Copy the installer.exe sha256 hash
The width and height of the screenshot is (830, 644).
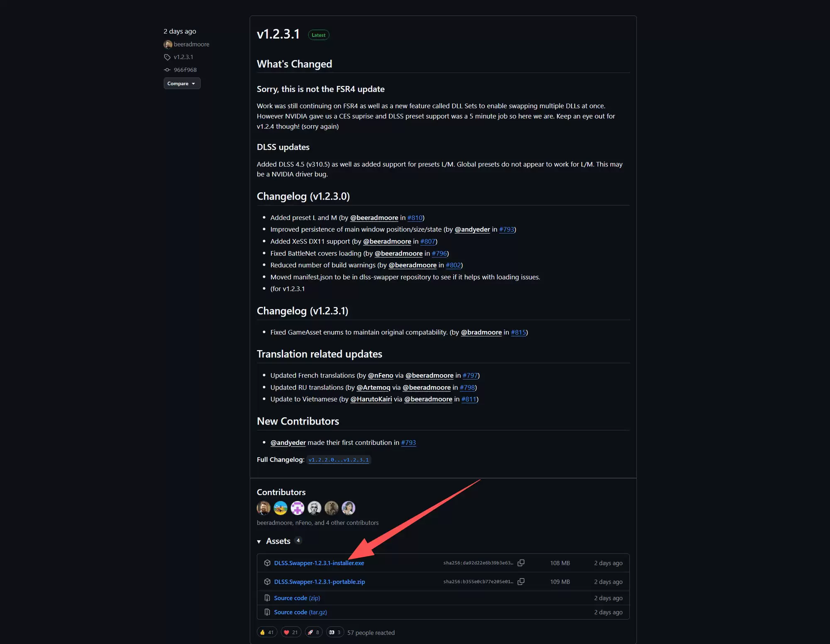[521, 563]
